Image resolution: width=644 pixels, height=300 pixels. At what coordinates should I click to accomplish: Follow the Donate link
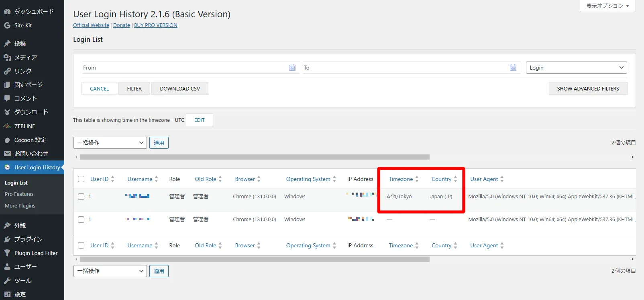[122, 25]
